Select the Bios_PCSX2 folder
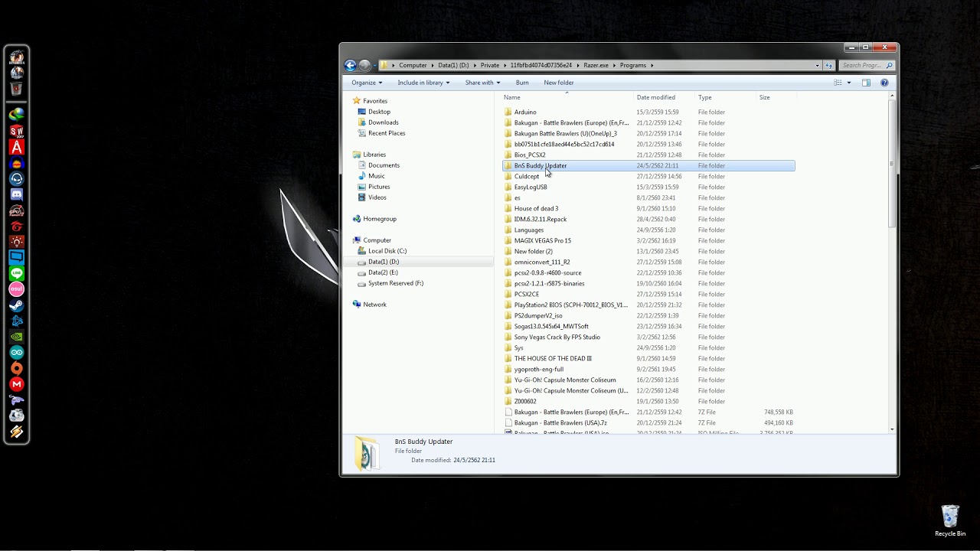 pos(648,155)
